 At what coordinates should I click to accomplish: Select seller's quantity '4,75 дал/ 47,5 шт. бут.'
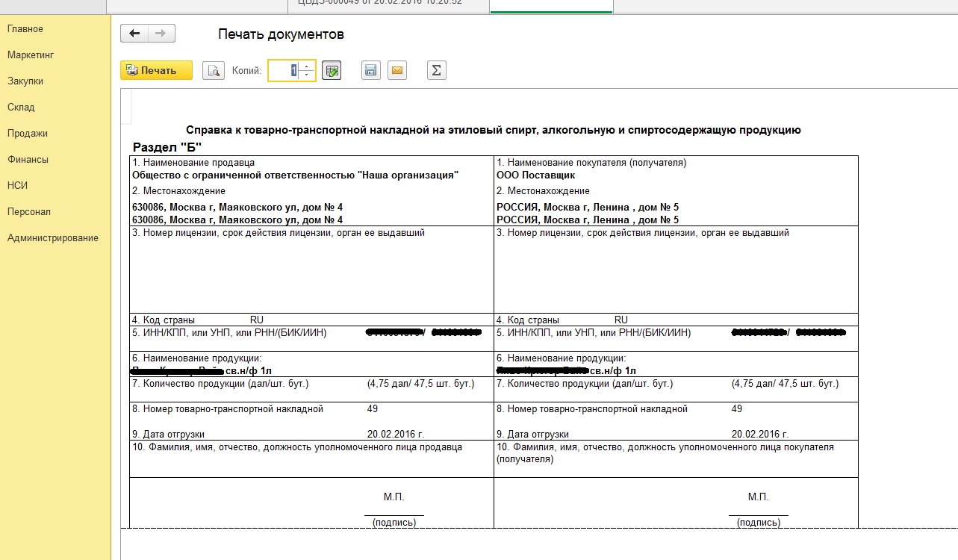[x=420, y=384]
